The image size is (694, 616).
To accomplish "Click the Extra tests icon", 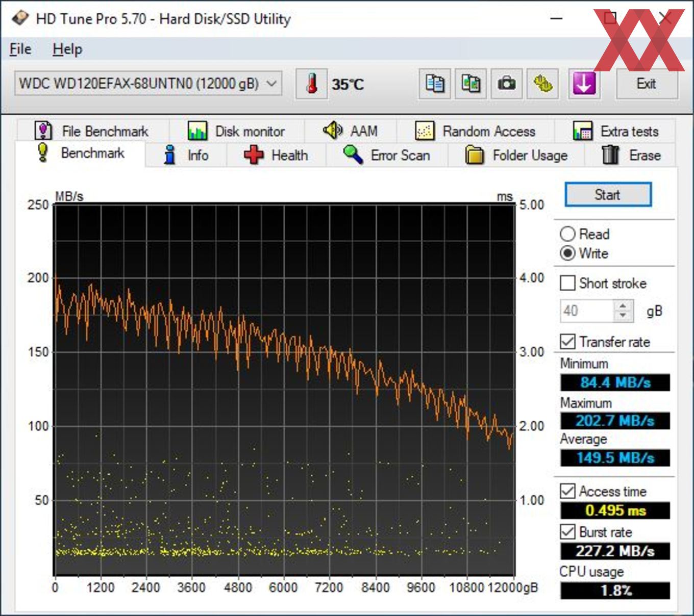I will (582, 131).
